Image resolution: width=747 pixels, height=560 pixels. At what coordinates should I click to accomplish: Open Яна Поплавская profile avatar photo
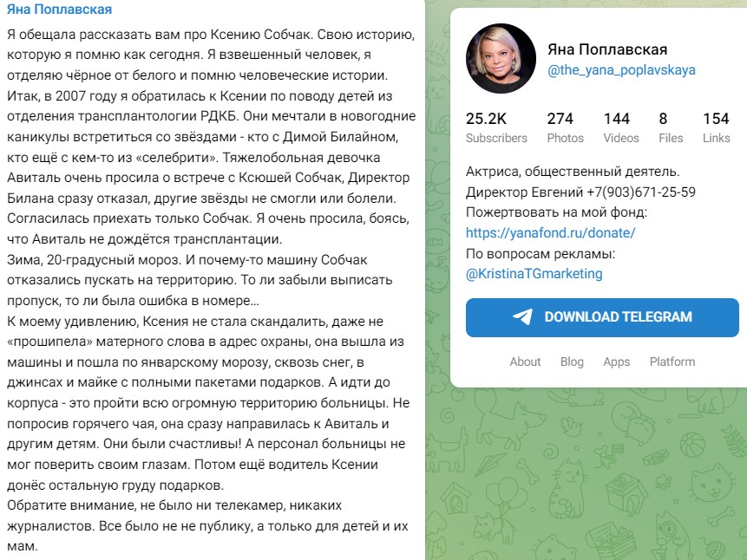501,58
